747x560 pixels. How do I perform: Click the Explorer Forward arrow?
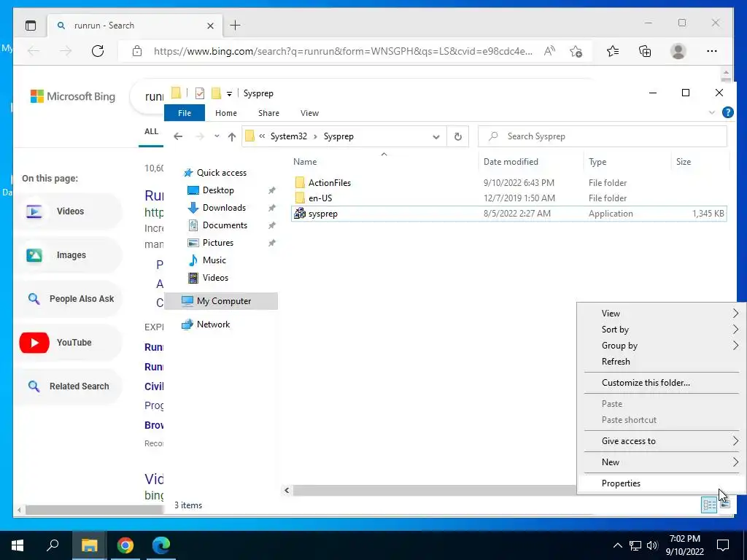pyautogui.click(x=200, y=136)
